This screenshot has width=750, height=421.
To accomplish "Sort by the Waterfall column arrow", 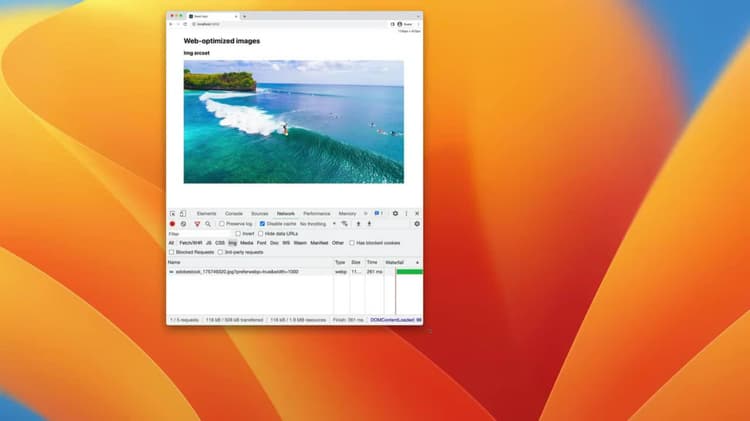I will pyautogui.click(x=417, y=263).
